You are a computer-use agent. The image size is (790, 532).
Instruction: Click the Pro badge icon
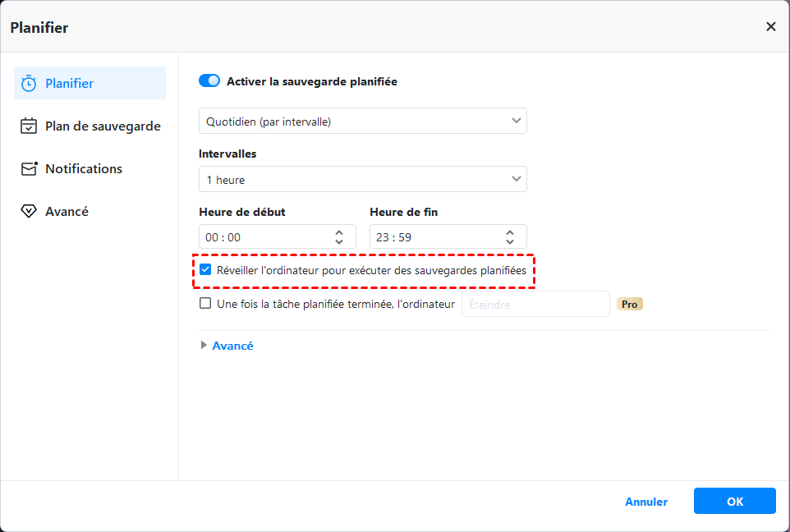(630, 304)
